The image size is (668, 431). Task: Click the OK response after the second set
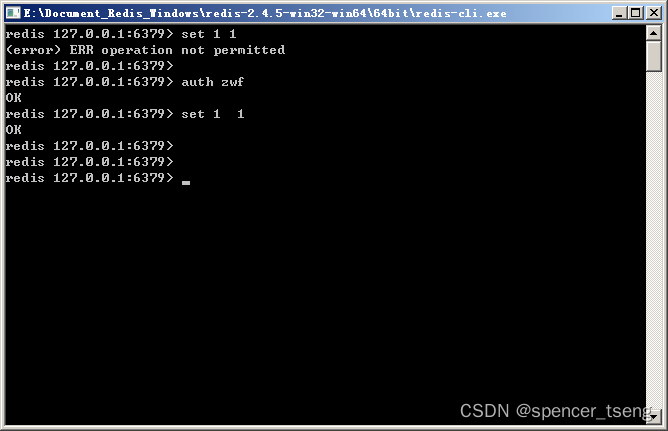[x=13, y=130]
